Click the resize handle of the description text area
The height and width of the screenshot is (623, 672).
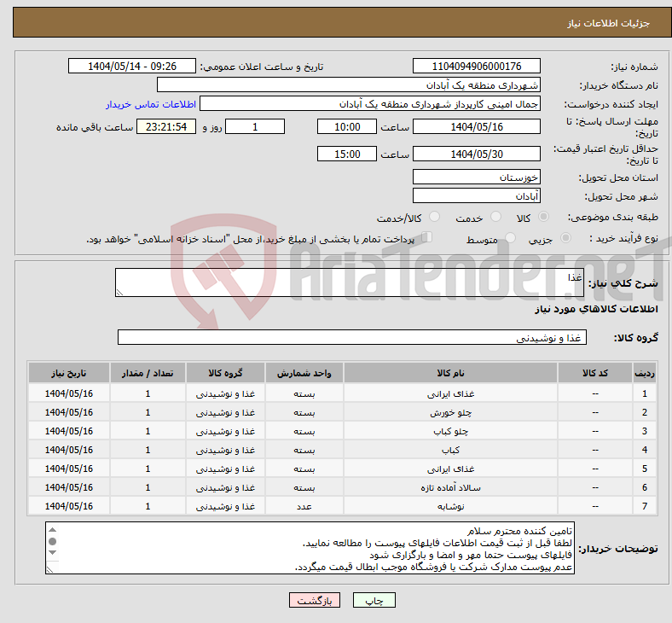(x=119, y=293)
